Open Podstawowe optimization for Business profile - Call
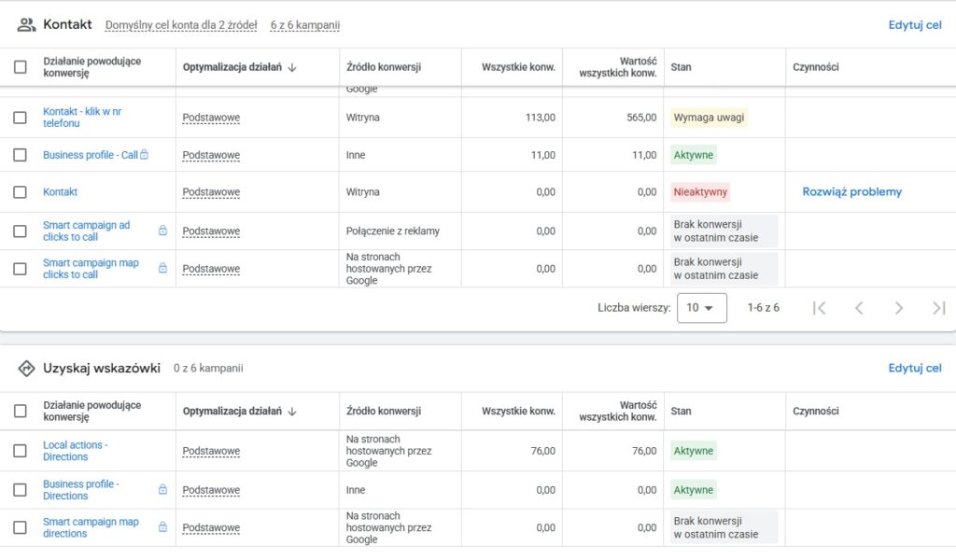 coord(211,156)
